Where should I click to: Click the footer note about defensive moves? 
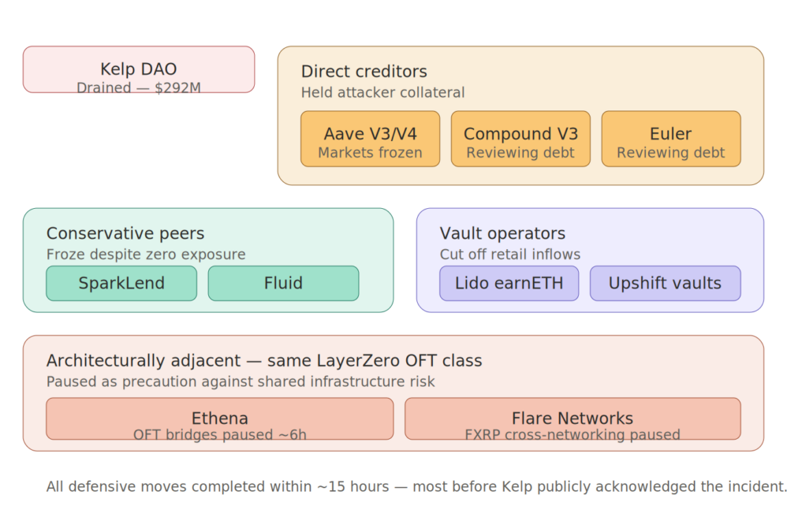(416, 486)
